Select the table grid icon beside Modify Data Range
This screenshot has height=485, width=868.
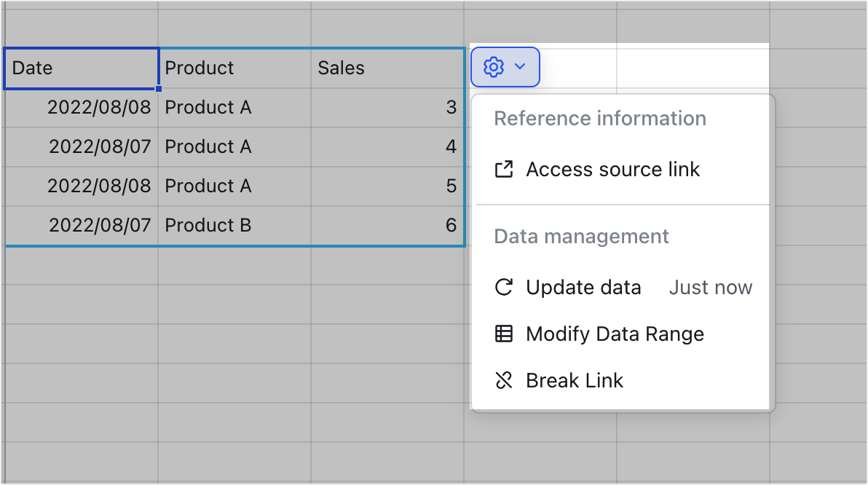504,334
